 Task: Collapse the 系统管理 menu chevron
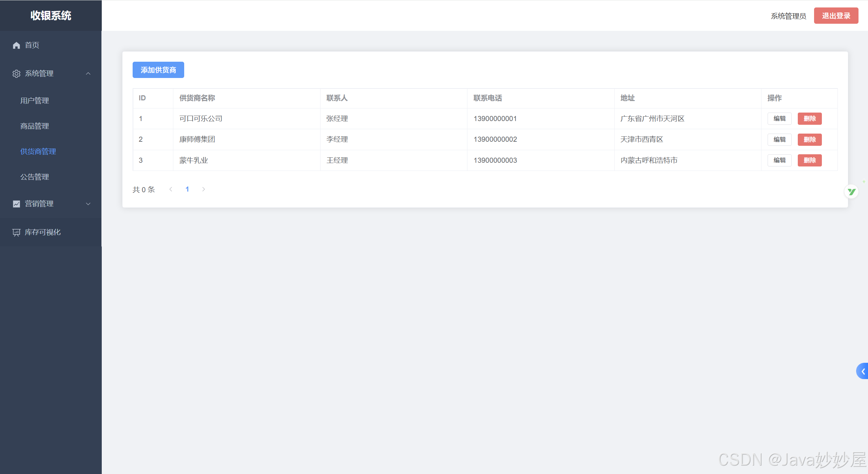pyautogui.click(x=88, y=74)
